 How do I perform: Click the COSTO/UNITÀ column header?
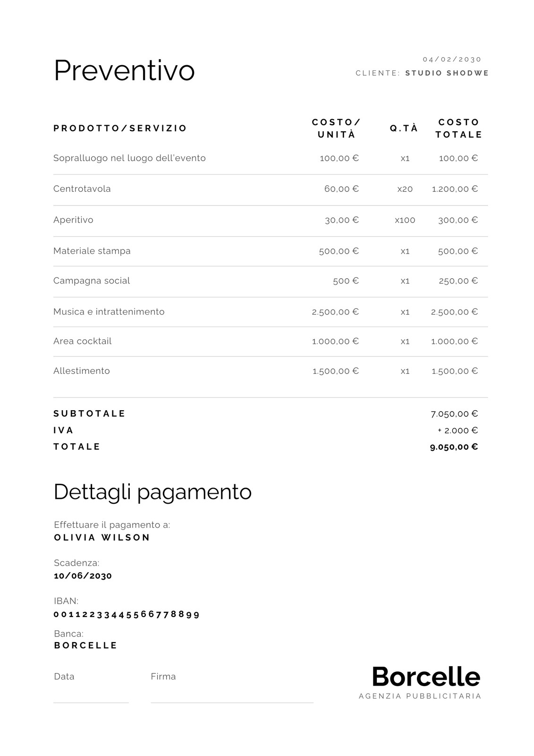click(336, 128)
